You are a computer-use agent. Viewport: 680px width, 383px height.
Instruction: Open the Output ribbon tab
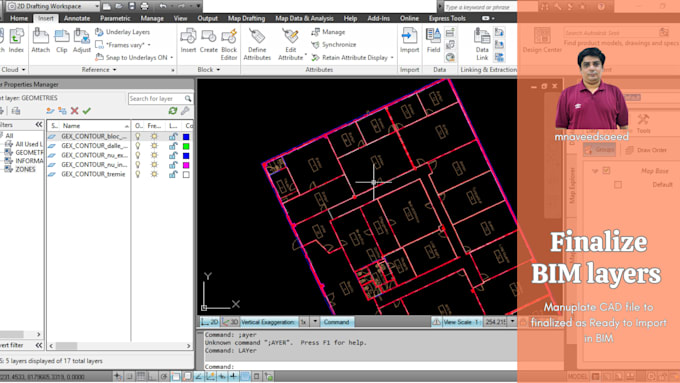[207, 18]
